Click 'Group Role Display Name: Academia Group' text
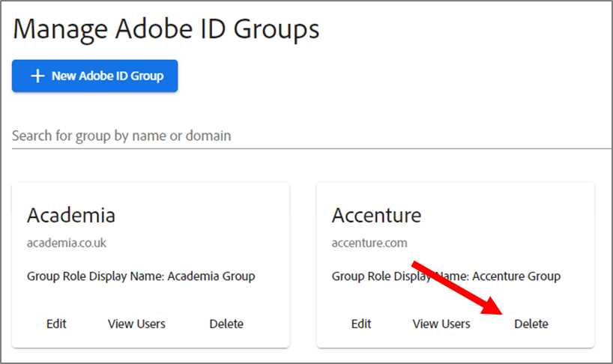This screenshot has width=613, height=364. click(141, 276)
